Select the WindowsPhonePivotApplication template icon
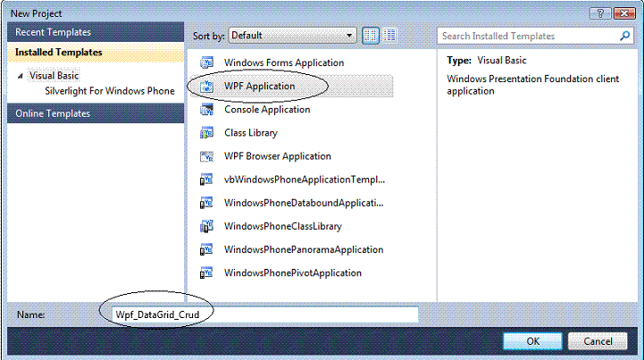This screenshot has height=360, width=644. click(207, 272)
